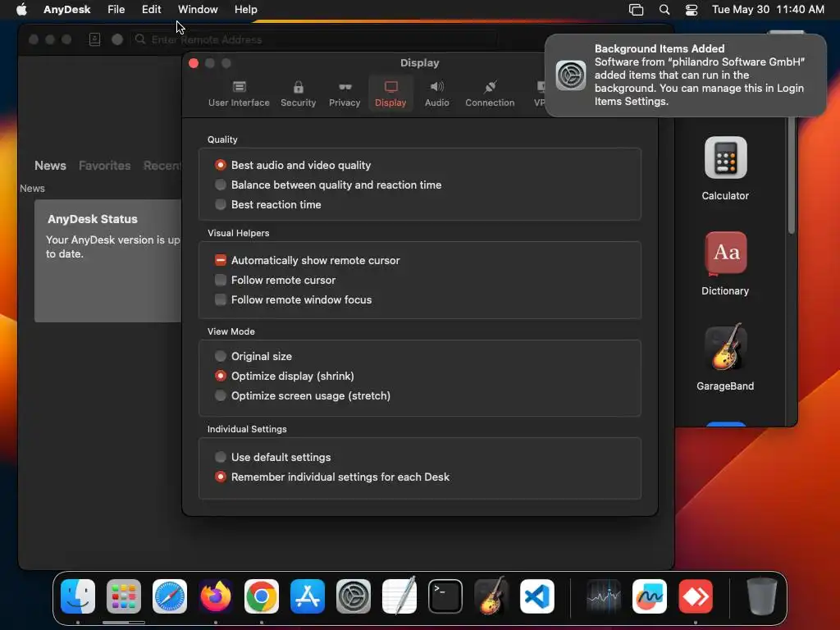840x630 pixels.
Task: Launch Firefox from the Dock
Action: coord(216,596)
